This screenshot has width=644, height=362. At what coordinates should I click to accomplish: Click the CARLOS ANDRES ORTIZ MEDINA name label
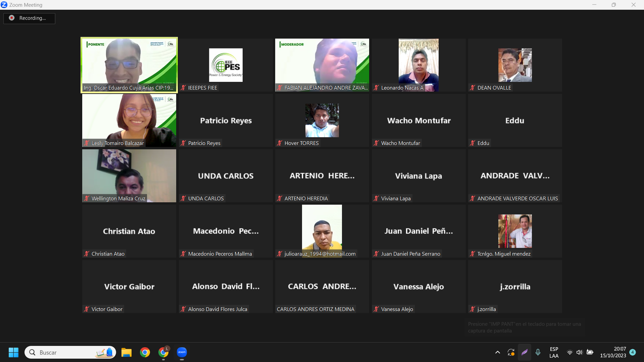pyautogui.click(x=315, y=309)
